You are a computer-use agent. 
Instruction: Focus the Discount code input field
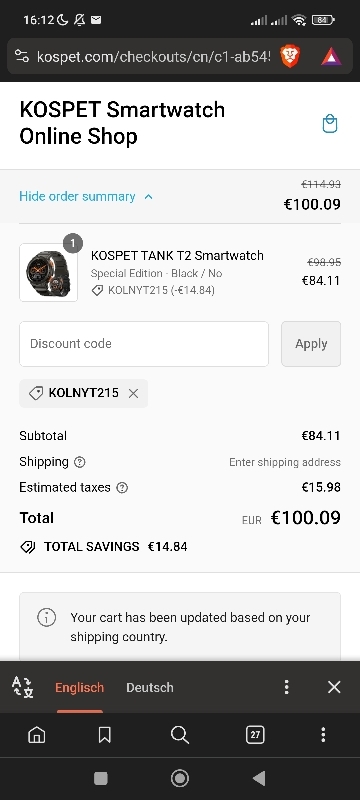tap(144, 344)
